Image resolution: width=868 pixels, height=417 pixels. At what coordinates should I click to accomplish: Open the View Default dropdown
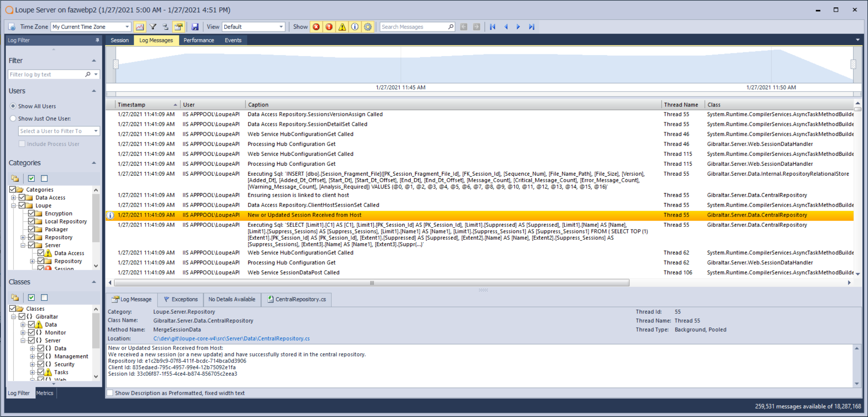click(281, 26)
